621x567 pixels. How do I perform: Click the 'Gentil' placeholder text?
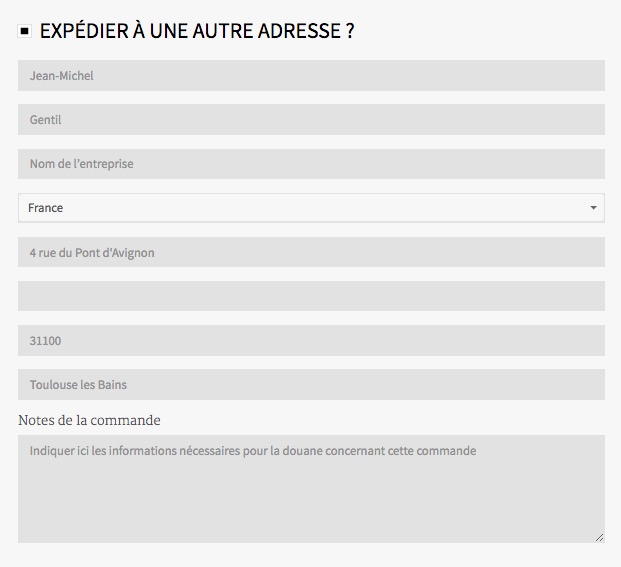point(45,120)
